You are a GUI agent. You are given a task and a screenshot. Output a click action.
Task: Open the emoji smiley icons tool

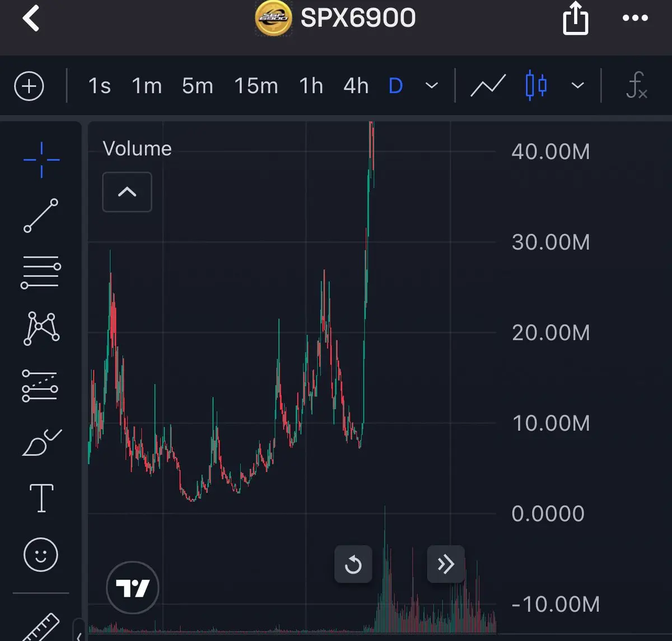click(41, 555)
